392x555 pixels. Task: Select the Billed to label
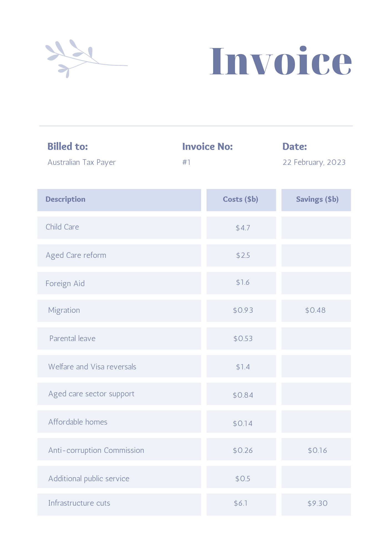tap(68, 146)
